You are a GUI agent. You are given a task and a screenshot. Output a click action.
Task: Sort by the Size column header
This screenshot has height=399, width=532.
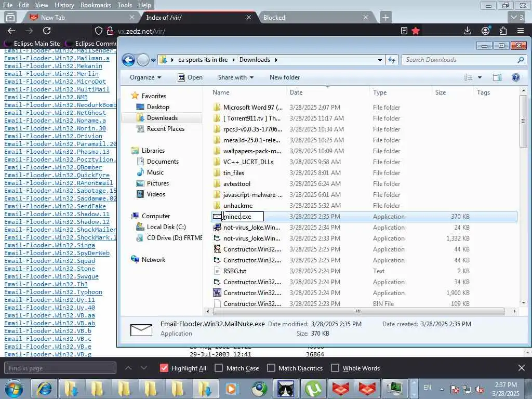[x=441, y=92]
